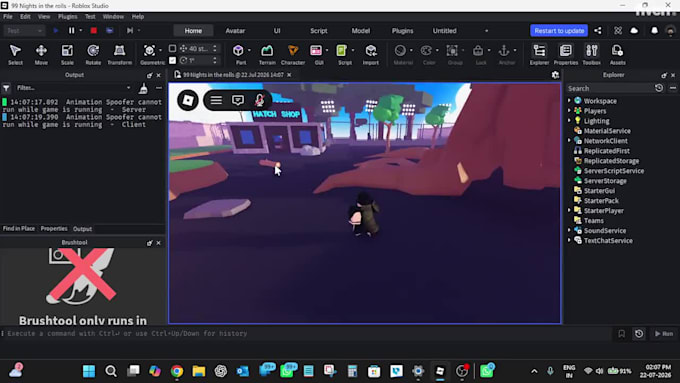Image resolution: width=680 pixels, height=383 pixels.
Task: Toggle the muted microphone in viewport
Action: point(259,100)
